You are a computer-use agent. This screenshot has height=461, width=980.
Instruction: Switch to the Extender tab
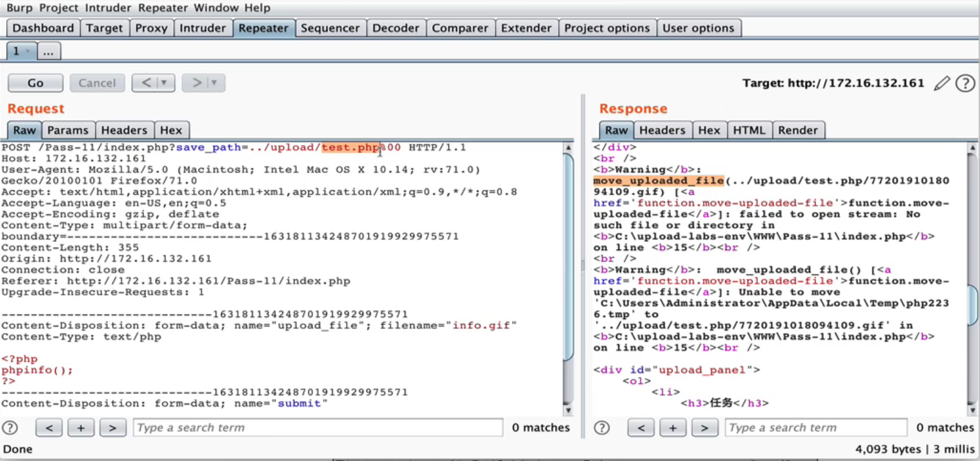click(x=527, y=28)
